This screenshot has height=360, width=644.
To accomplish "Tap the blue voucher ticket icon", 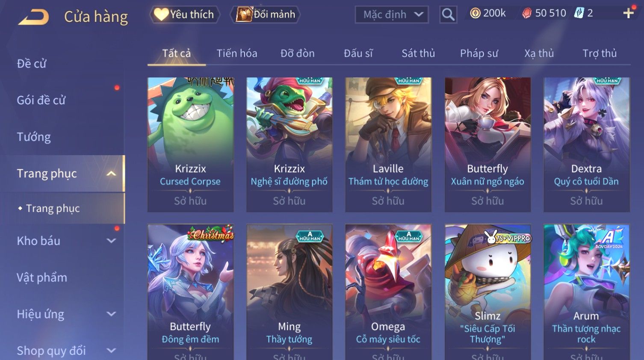I will (579, 13).
